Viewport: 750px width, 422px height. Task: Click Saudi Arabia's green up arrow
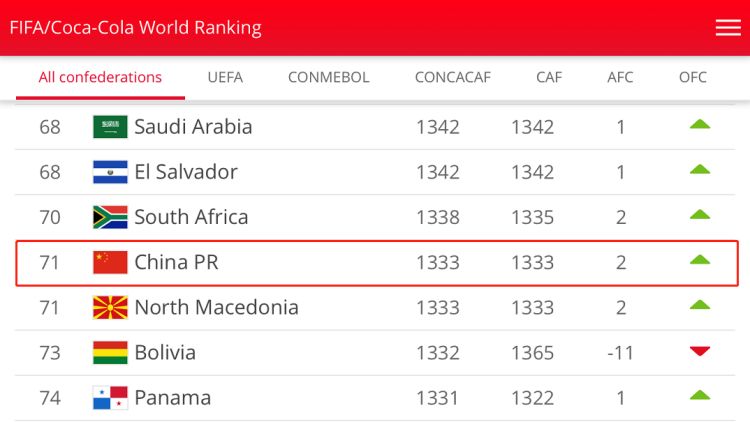tap(700, 125)
